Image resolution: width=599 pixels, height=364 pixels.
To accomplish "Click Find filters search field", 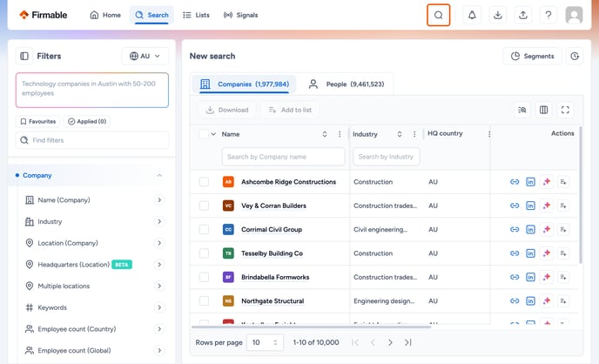I will (x=92, y=140).
